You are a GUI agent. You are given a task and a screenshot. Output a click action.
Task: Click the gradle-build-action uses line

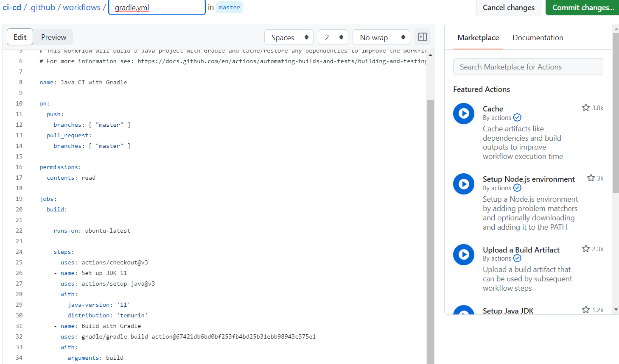188,336
